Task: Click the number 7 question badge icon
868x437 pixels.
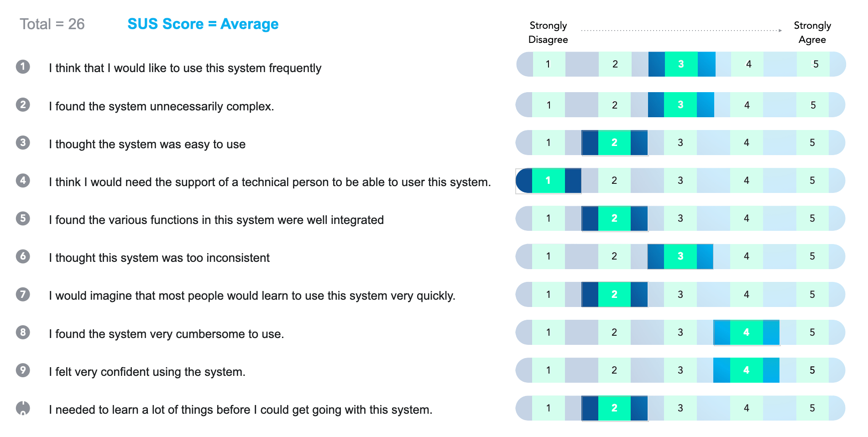Action: [x=23, y=294]
